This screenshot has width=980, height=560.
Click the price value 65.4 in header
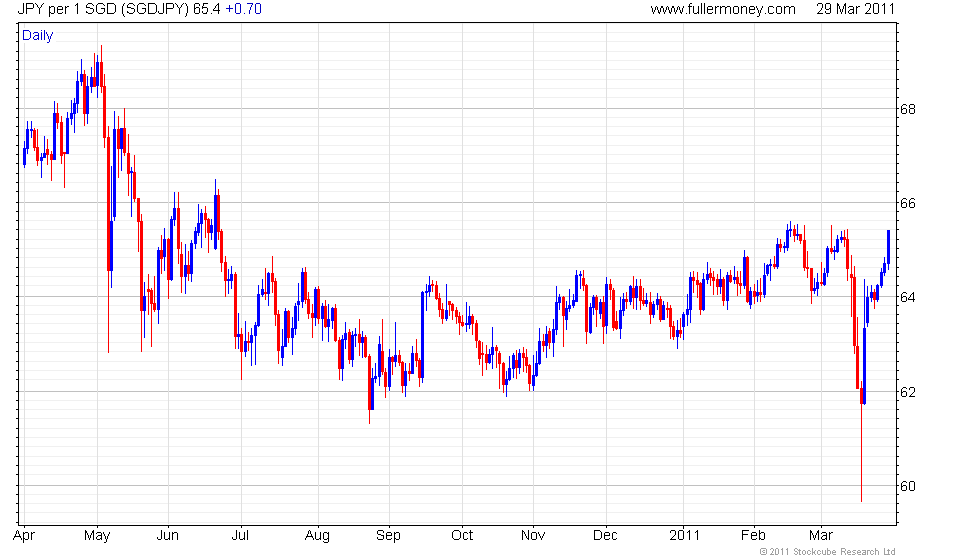(207, 9)
